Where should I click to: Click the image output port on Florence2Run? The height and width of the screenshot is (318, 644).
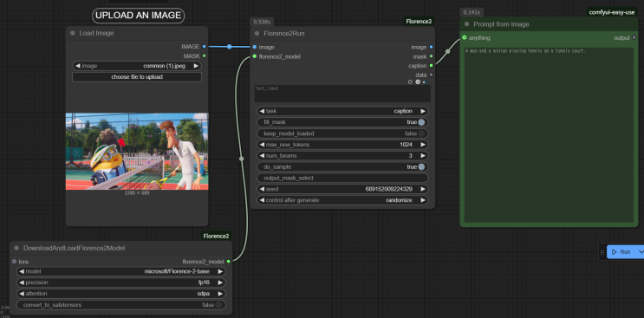(431, 47)
